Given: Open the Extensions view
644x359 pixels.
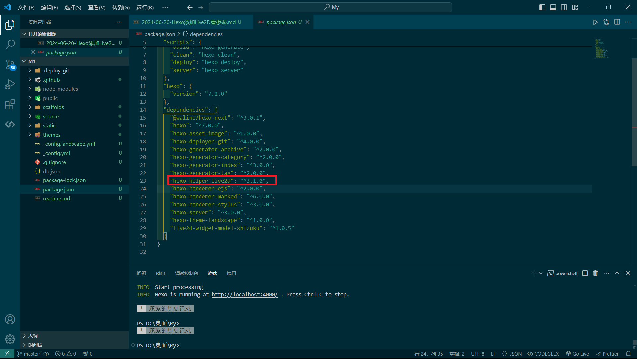Looking at the screenshot, I should click(10, 104).
